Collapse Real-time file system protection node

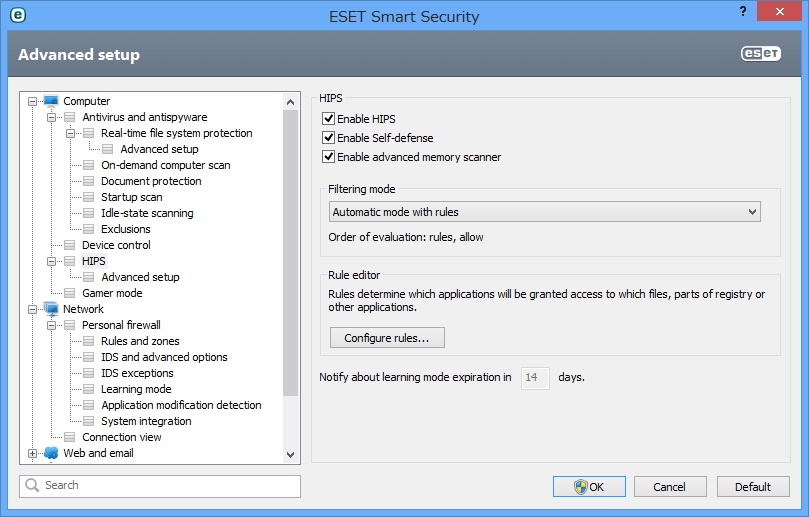pos(70,134)
